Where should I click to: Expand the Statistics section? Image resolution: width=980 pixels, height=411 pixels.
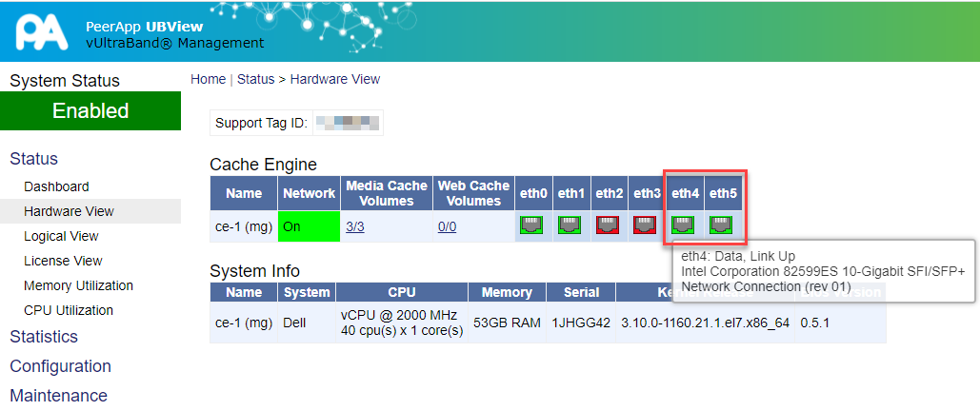[x=44, y=337]
